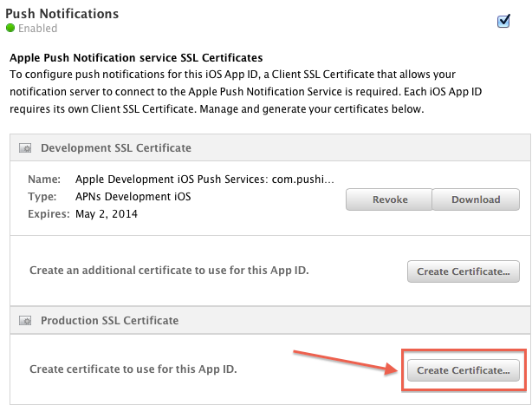The image size is (532, 405).
Task: Click 'Create certificate to use for this App ID.'
Action: click(x=133, y=369)
